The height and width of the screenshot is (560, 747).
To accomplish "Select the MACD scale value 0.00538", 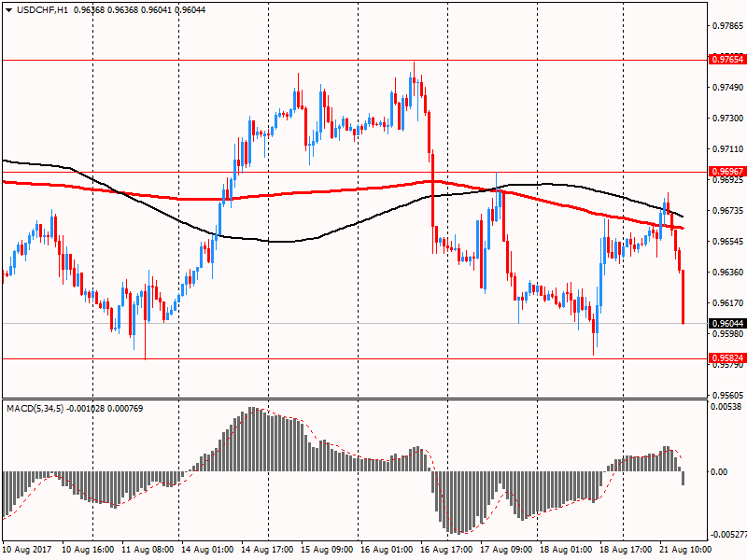I will coord(726,407).
